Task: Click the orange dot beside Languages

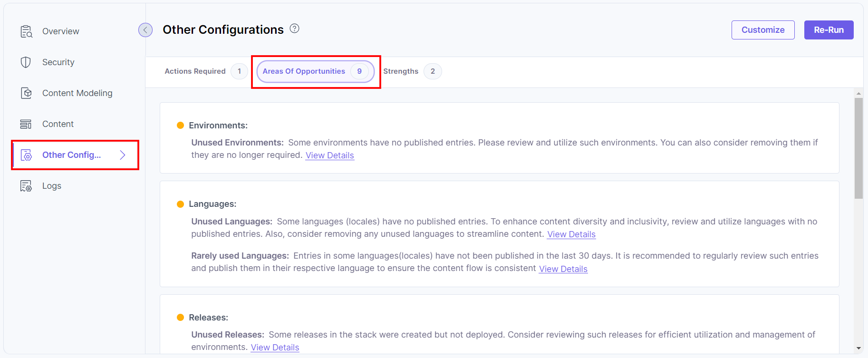Action: (180, 204)
